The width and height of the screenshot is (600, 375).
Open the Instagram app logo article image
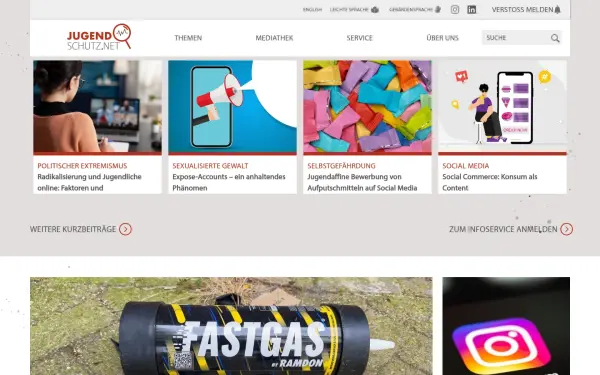pyautogui.click(x=506, y=326)
